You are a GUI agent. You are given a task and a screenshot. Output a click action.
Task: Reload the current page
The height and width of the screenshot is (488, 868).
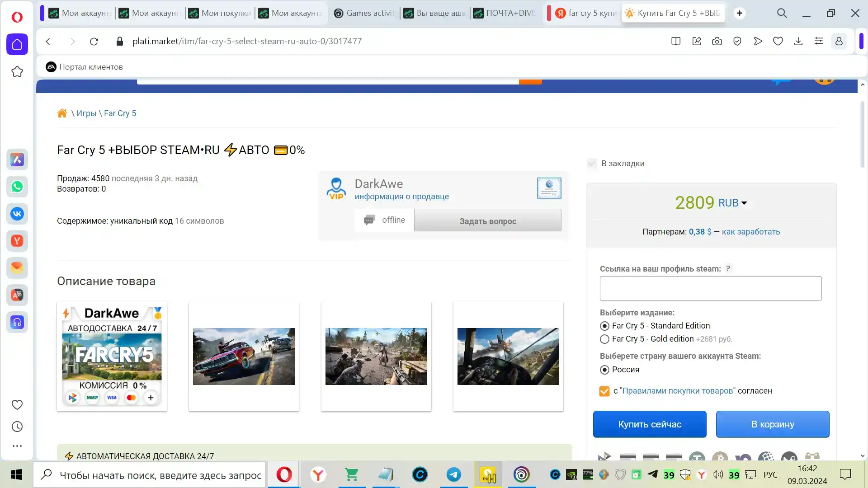coord(94,42)
